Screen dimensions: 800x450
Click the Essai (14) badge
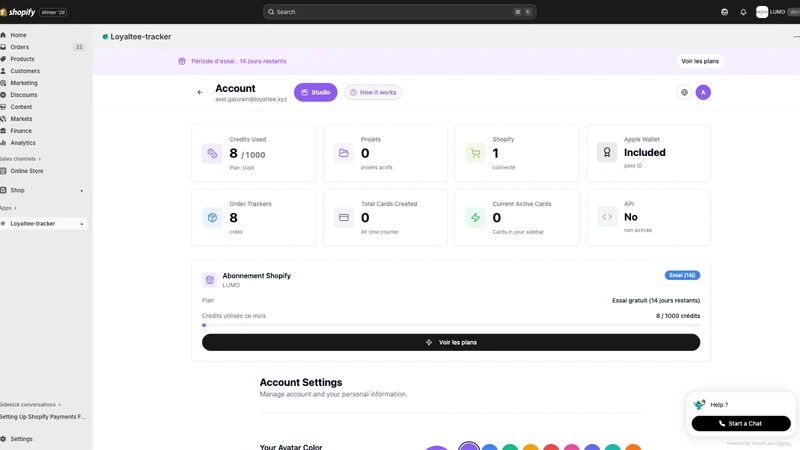coord(682,275)
